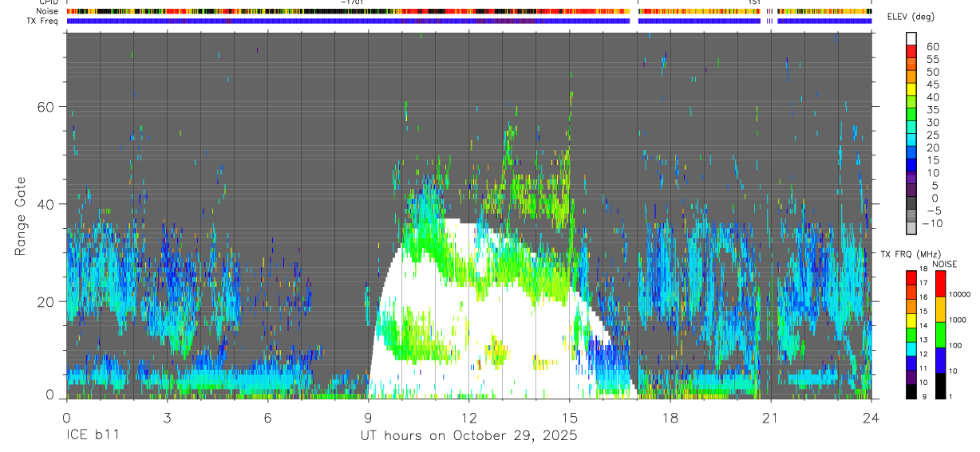The width and height of the screenshot is (980, 452).
Task: Click the TX Freq row label at top
Action: (42, 21)
